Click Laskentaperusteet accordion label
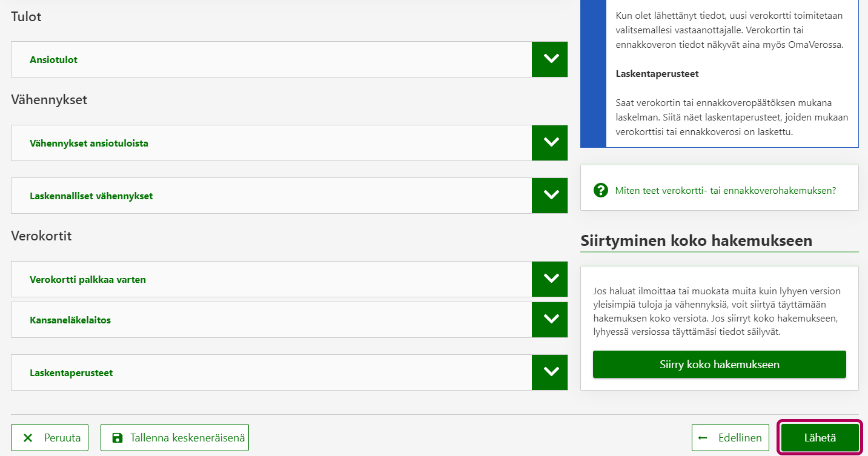Screen dimensions: 868x456 coord(71,373)
